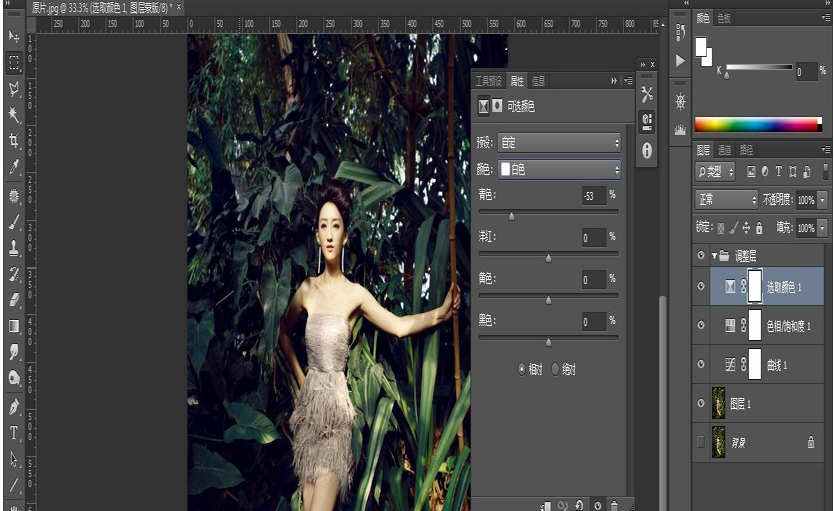Select the Pen tool
Viewport: 834px width, 511px height.
coord(14,407)
